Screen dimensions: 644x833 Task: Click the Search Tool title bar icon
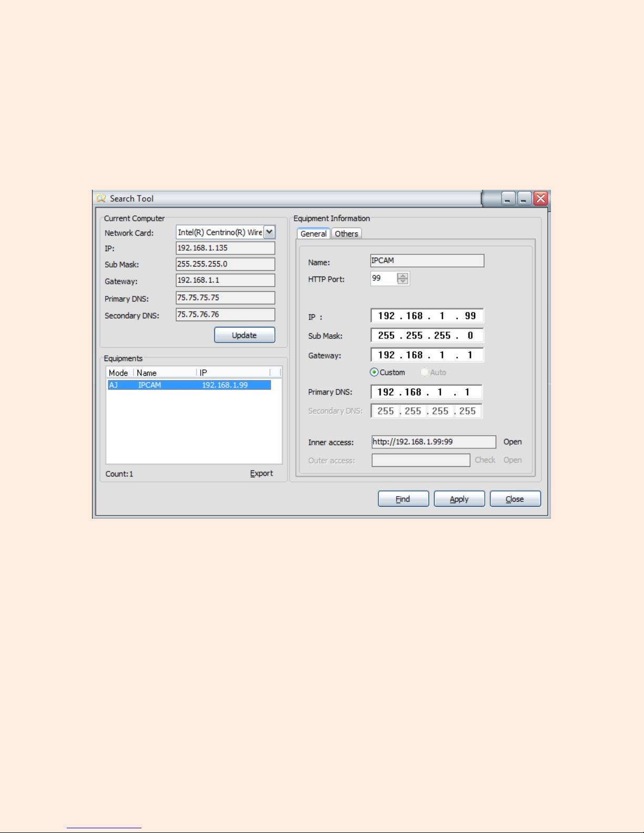pyautogui.click(x=101, y=199)
